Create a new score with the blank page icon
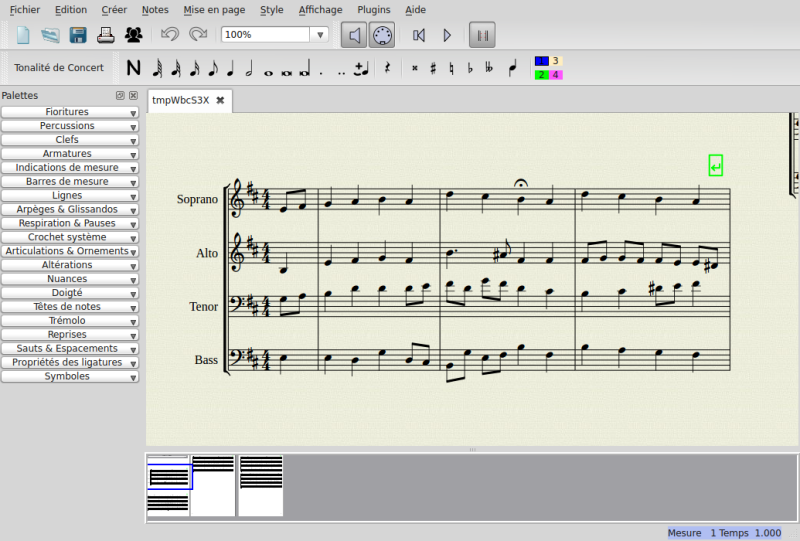 [23, 35]
